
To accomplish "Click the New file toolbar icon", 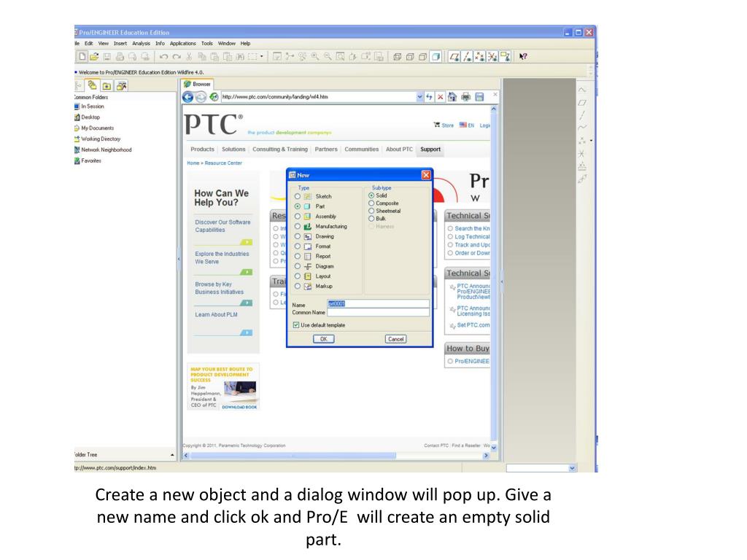I will point(82,57).
